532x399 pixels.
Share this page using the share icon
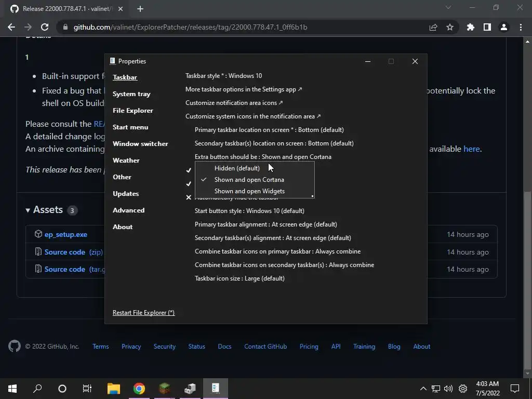pyautogui.click(x=433, y=27)
